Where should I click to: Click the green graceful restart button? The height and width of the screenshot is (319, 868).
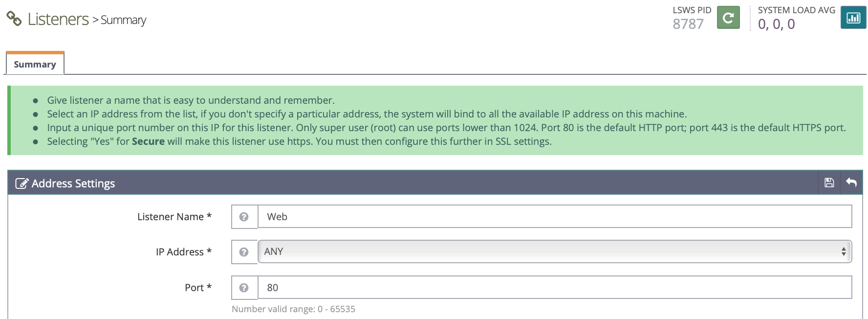point(728,18)
